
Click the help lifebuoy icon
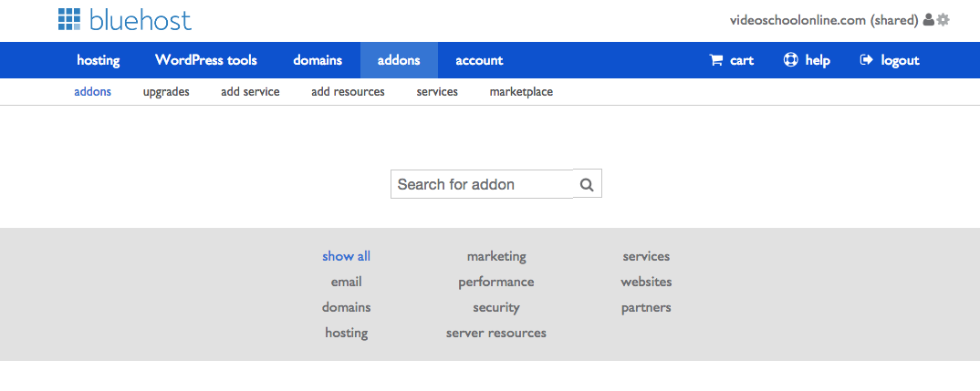(790, 60)
